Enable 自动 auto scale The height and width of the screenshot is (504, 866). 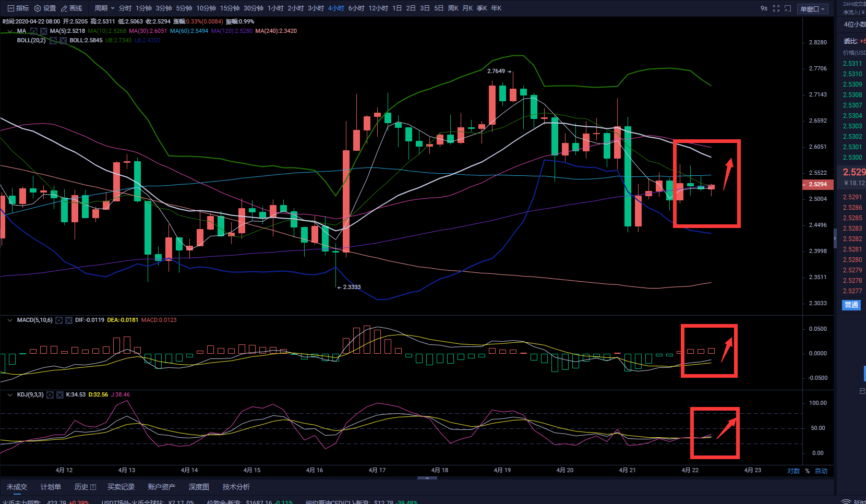(821, 471)
